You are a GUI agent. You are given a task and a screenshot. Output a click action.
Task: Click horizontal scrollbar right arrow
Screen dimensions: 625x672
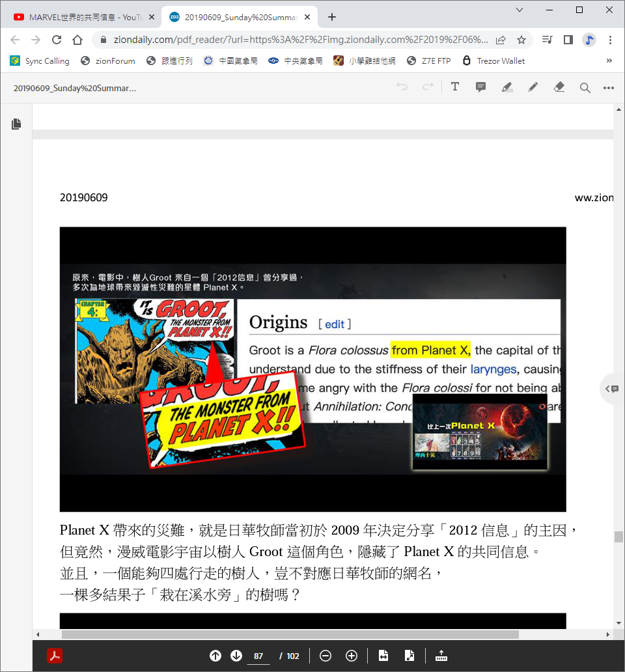pos(608,634)
